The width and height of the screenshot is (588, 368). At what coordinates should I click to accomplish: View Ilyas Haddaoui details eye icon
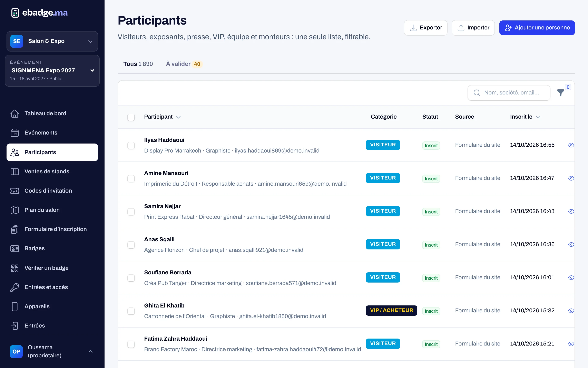571,145
